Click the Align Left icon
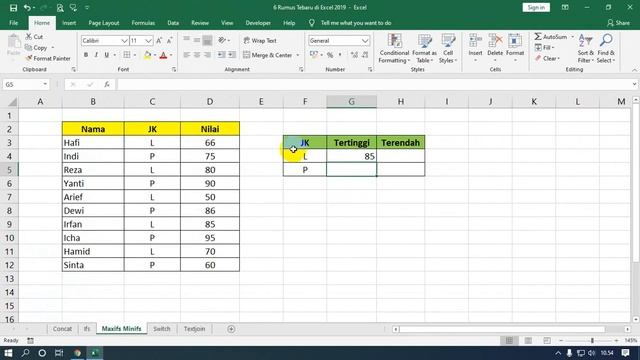Image resolution: width=640 pixels, height=360 pixels. tap(187, 55)
